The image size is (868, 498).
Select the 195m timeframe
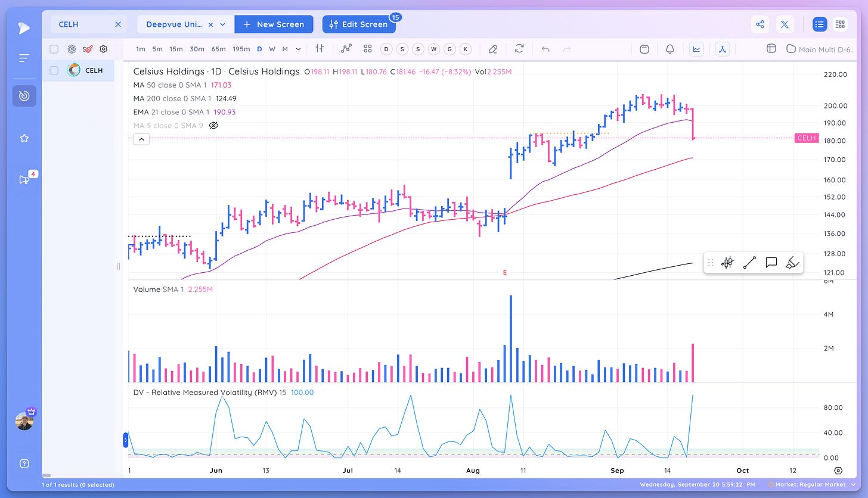pos(241,49)
